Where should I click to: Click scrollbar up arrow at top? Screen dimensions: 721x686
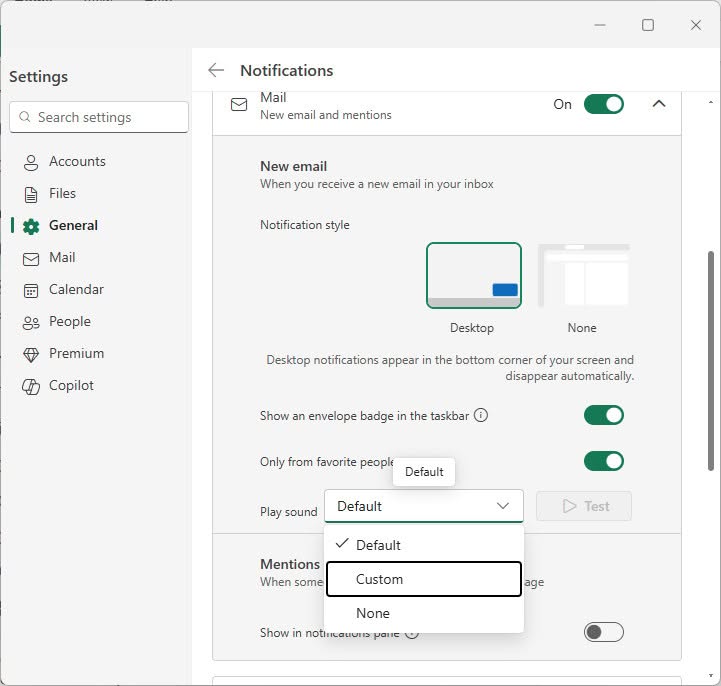(710, 102)
